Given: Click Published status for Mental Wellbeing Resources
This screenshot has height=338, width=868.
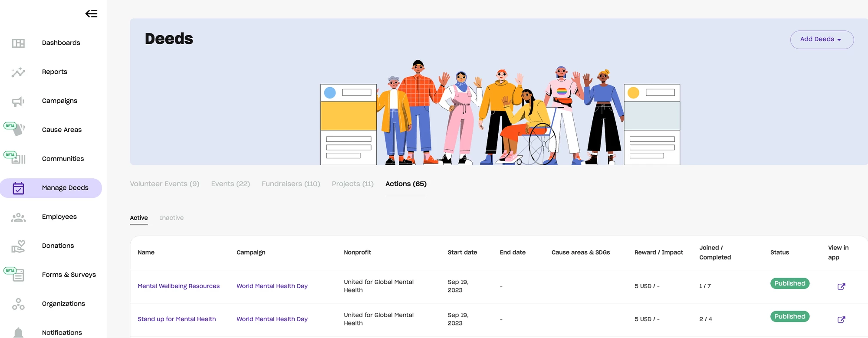Looking at the screenshot, I should pos(789,283).
